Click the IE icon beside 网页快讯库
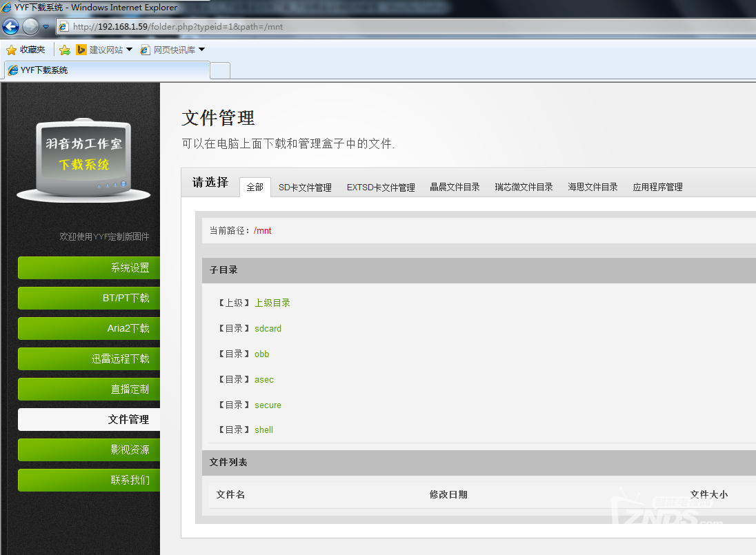This screenshot has width=756, height=555. click(x=145, y=50)
